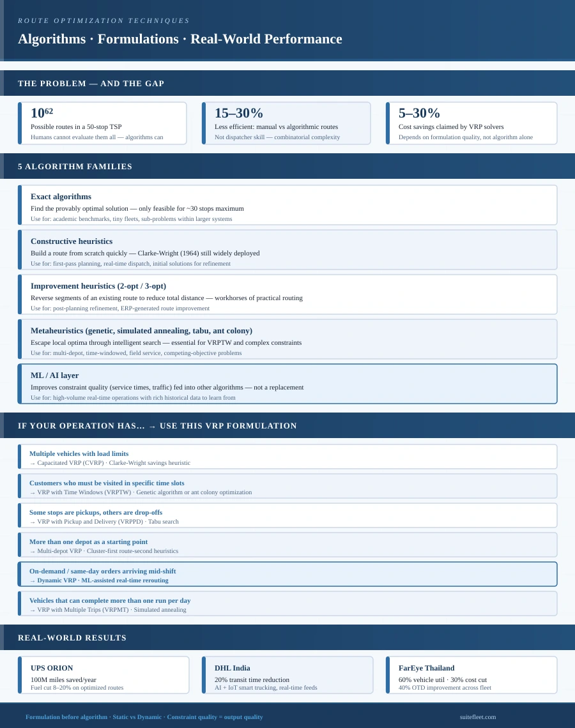Open the suitefleet.com link in the footer
575x728 pixels.
tap(477, 717)
